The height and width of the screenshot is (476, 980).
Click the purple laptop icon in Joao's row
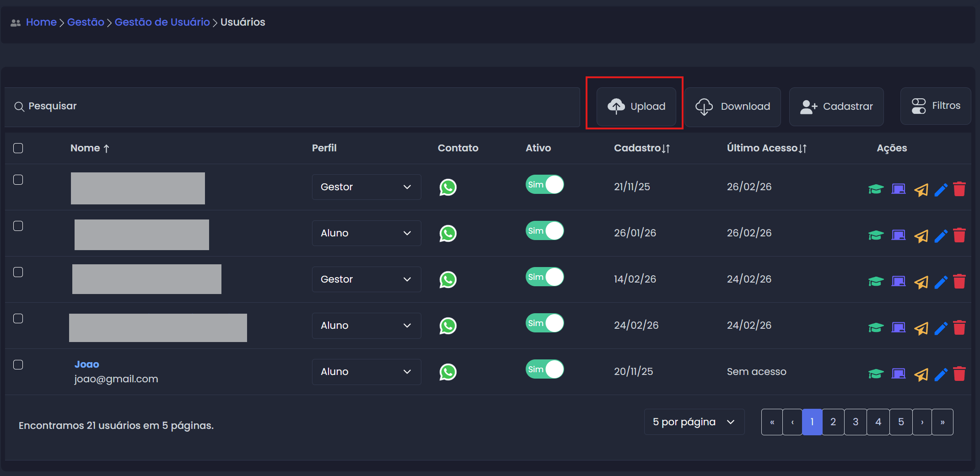[898, 374]
